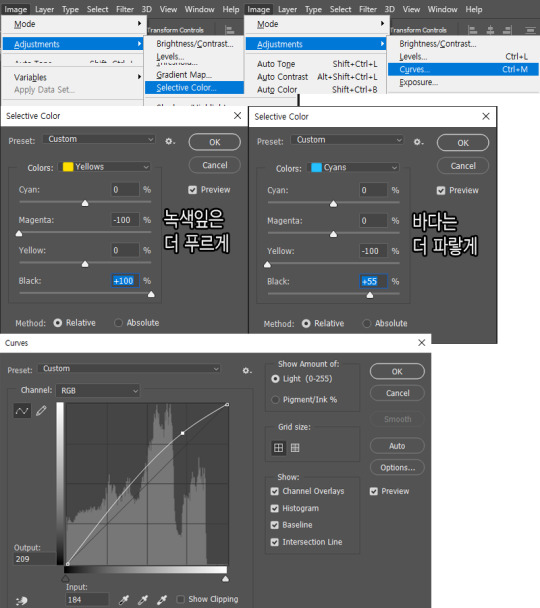Screen dimensions: 540x608
Task: Click Magenta slider handle in Yellows dialog
Action: click(19, 233)
